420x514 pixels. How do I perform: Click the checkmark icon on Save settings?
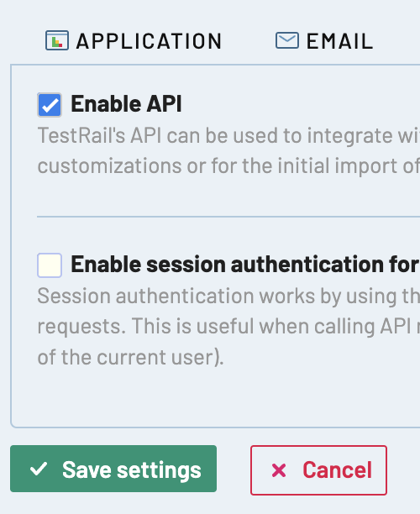[x=39, y=469]
